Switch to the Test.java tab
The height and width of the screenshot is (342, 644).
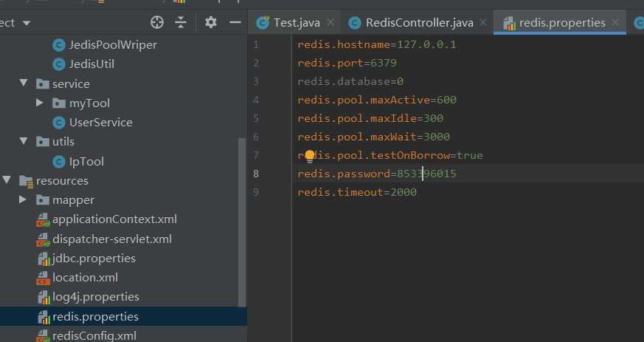coord(296,23)
